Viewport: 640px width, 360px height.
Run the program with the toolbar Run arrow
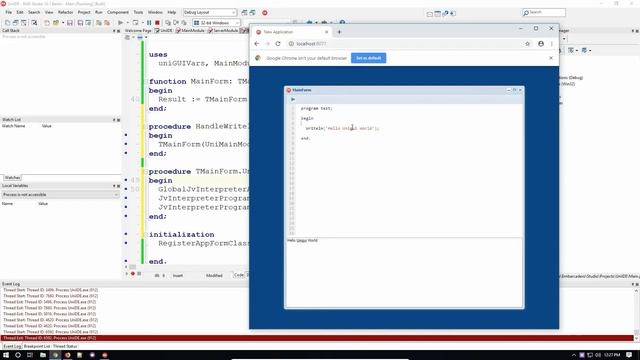pyautogui.click(x=120, y=23)
